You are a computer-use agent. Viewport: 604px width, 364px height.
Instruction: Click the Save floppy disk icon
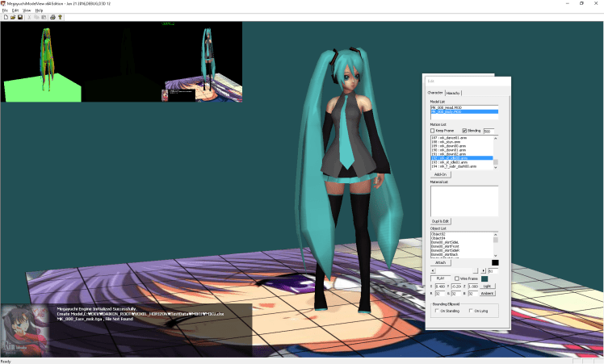[x=20, y=17]
